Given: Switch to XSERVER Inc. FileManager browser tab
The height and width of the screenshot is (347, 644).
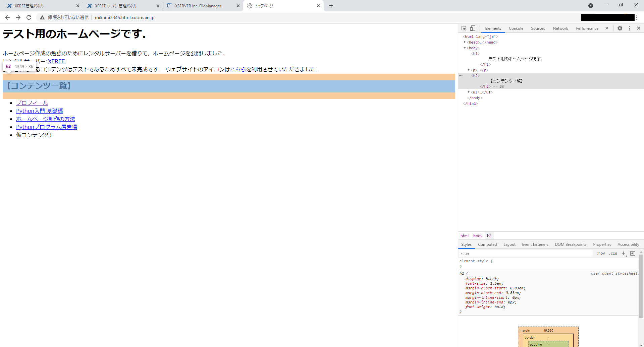Looking at the screenshot, I should [x=203, y=6].
